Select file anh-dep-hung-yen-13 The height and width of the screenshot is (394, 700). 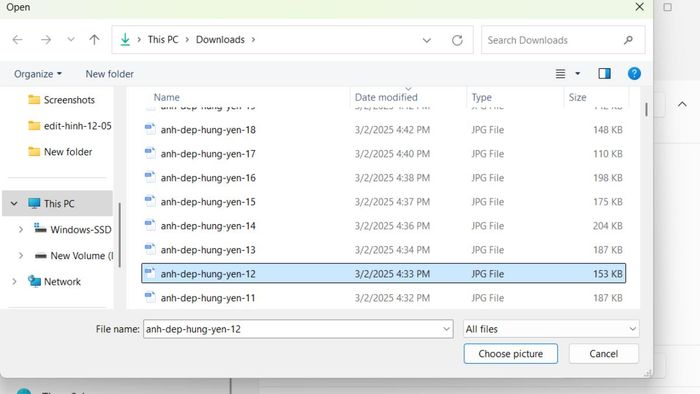click(383, 250)
